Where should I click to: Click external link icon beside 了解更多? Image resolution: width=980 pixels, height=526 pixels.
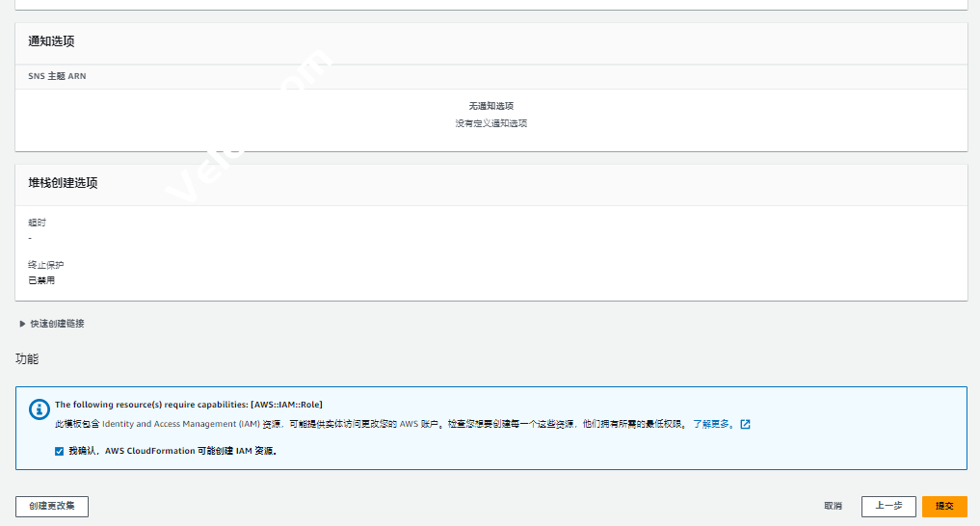pyautogui.click(x=745, y=424)
